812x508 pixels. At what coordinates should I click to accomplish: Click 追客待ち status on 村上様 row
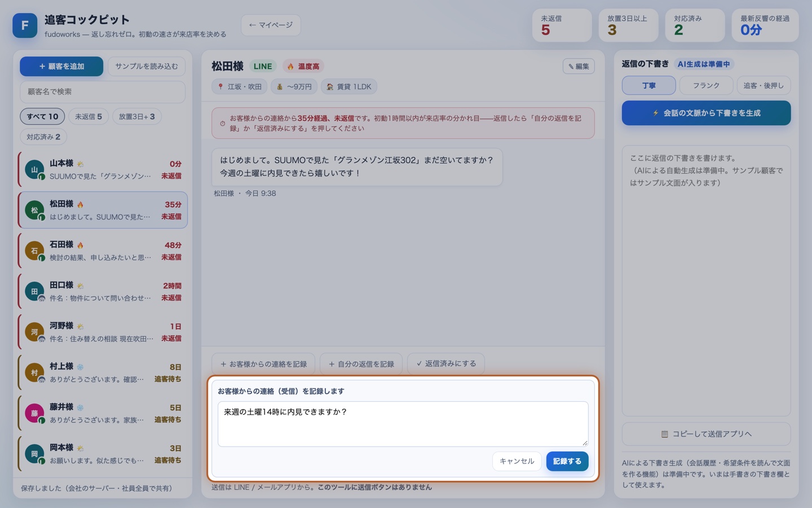[x=168, y=379]
